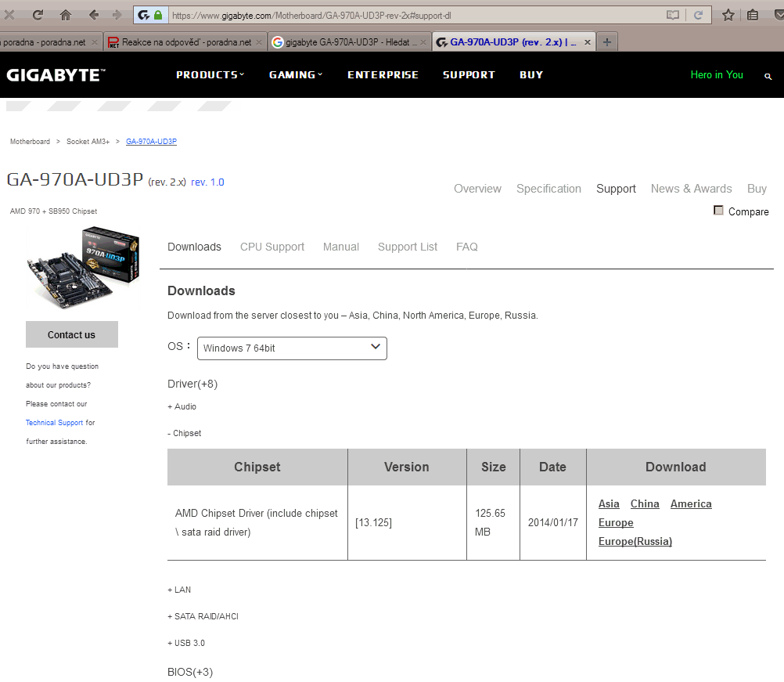
Task: Click the GA-970A-UD3P breadcrumb link
Action: click(152, 142)
